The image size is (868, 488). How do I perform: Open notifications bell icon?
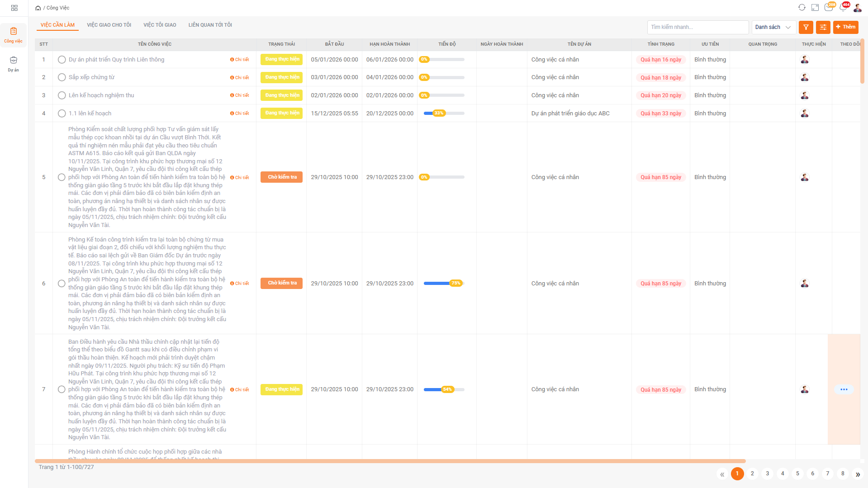pyautogui.click(x=843, y=8)
